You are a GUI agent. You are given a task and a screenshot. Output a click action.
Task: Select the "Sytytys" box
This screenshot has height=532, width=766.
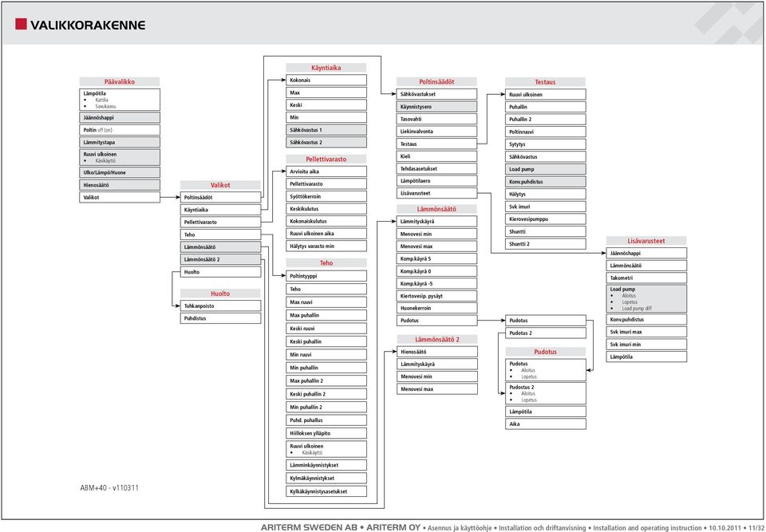tap(546, 144)
